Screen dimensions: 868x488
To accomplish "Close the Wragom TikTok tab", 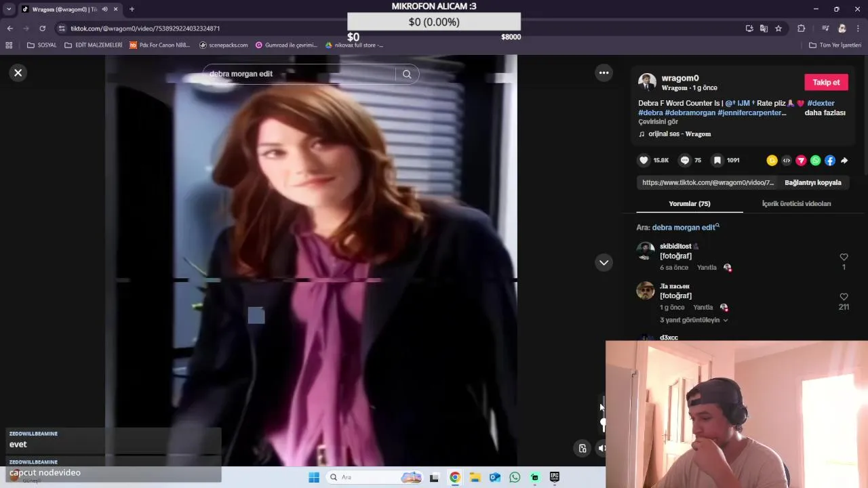I will [116, 9].
